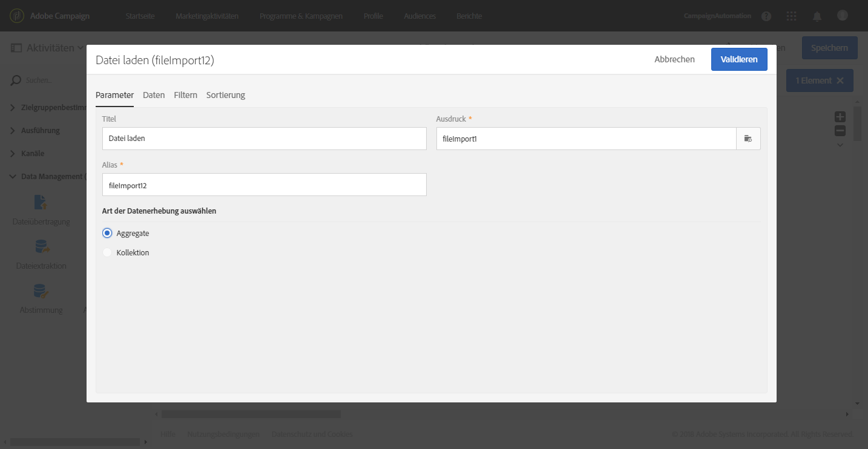Click into the Alias input field
The image size is (868, 449).
(x=265, y=185)
